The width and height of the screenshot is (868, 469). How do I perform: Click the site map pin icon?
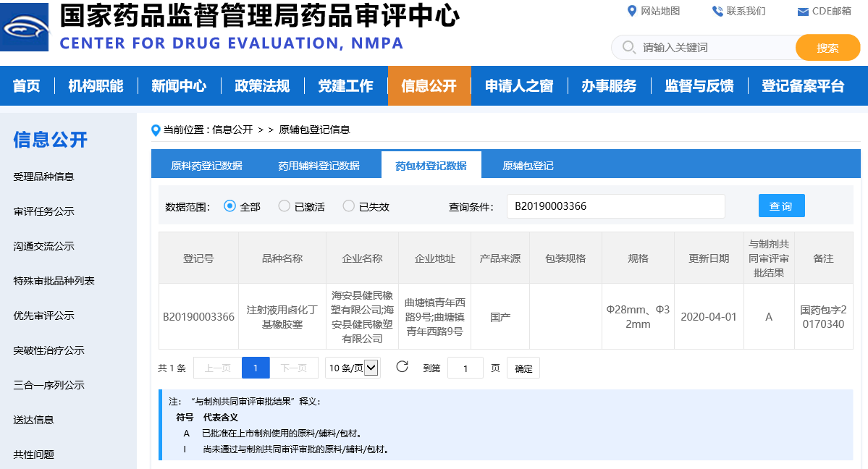[x=631, y=11]
